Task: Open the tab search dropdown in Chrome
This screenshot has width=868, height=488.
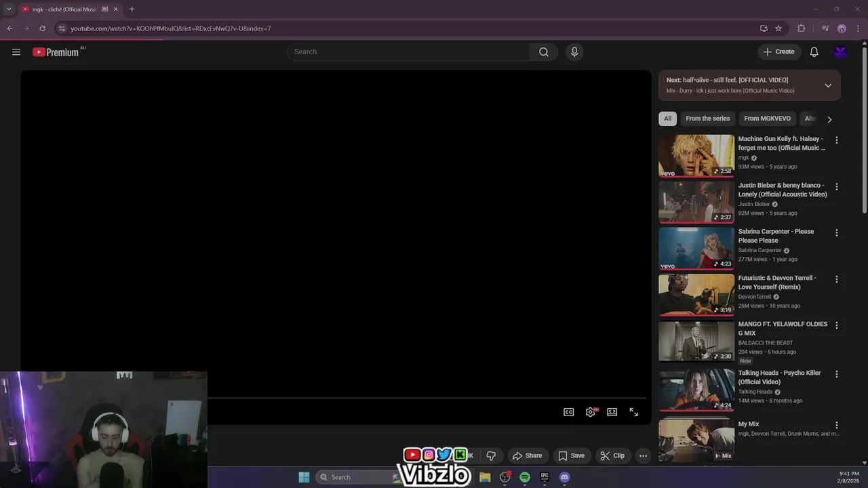Action: click(x=9, y=9)
